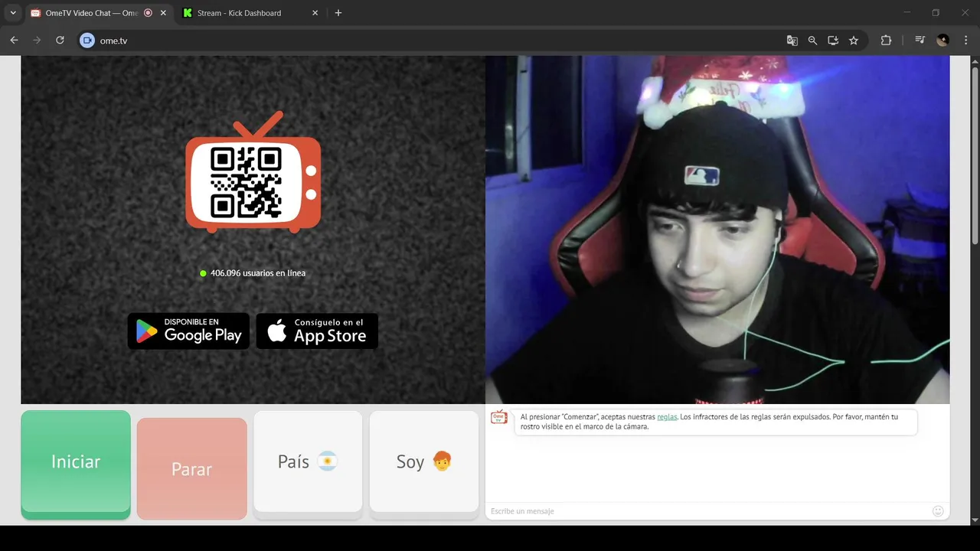Click the male face emoji on Soy

tap(442, 461)
